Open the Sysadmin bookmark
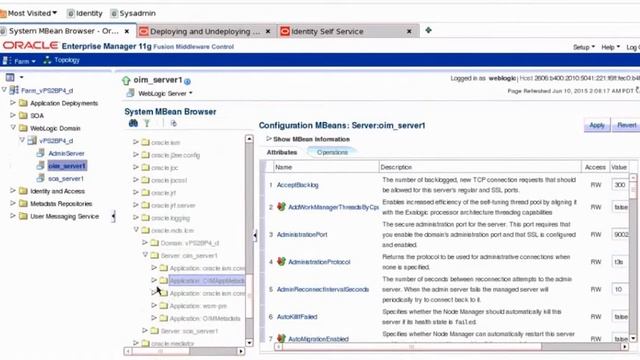Screen dimensions: 640x360 pos(133,13)
